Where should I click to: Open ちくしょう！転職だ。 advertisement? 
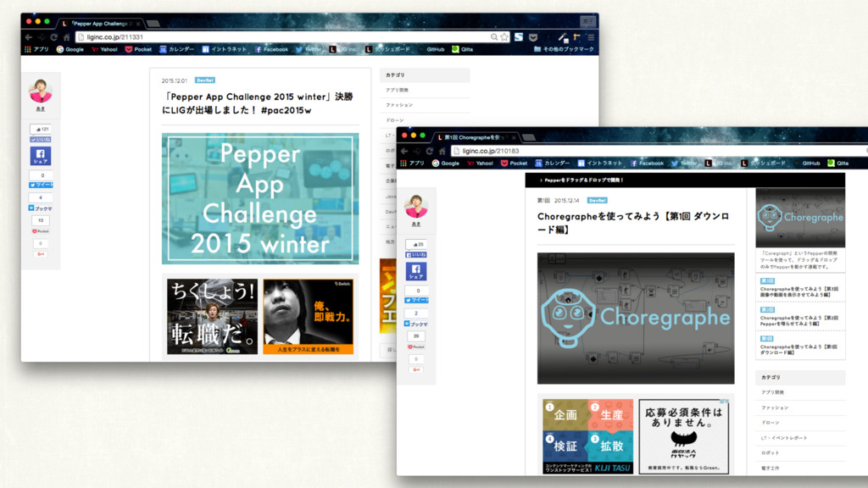[213, 317]
